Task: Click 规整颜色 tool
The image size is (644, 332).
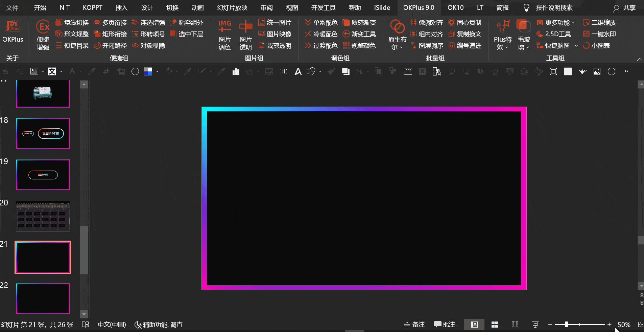Action: [359, 46]
